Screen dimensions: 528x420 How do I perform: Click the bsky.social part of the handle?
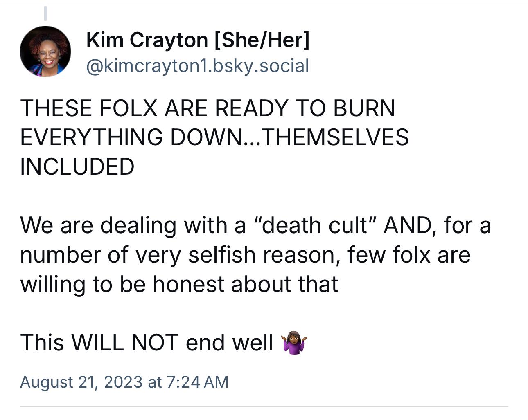(260, 66)
